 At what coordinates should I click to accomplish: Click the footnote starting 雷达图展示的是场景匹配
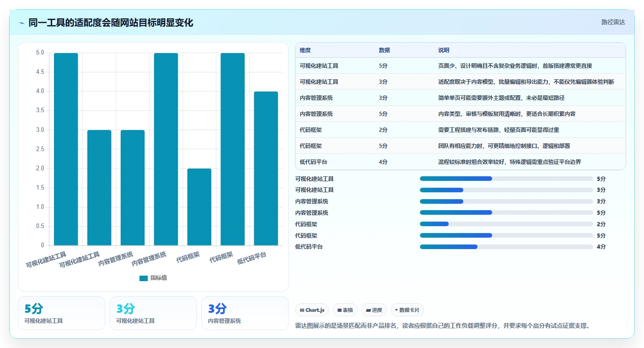coord(443,326)
